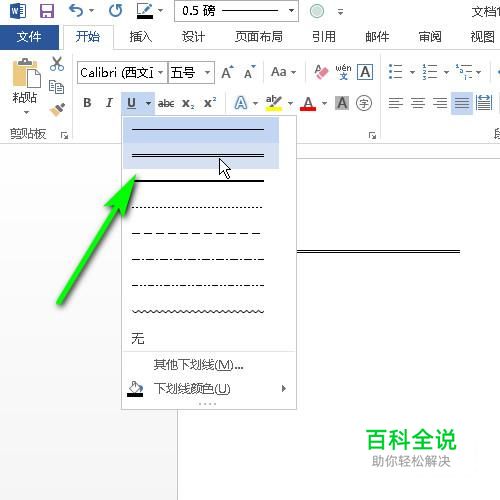Screen dimensions: 500x500
Task: Close the underline style dropdown arrow
Action: click(x=148, y=103)
